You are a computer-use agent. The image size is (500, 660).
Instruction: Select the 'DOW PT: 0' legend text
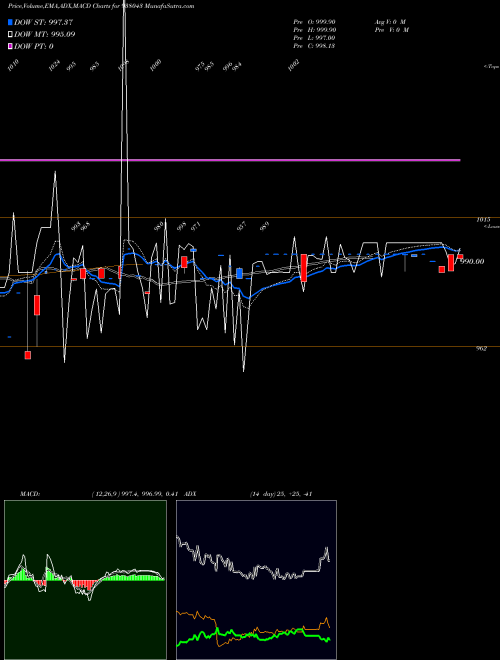34,46
